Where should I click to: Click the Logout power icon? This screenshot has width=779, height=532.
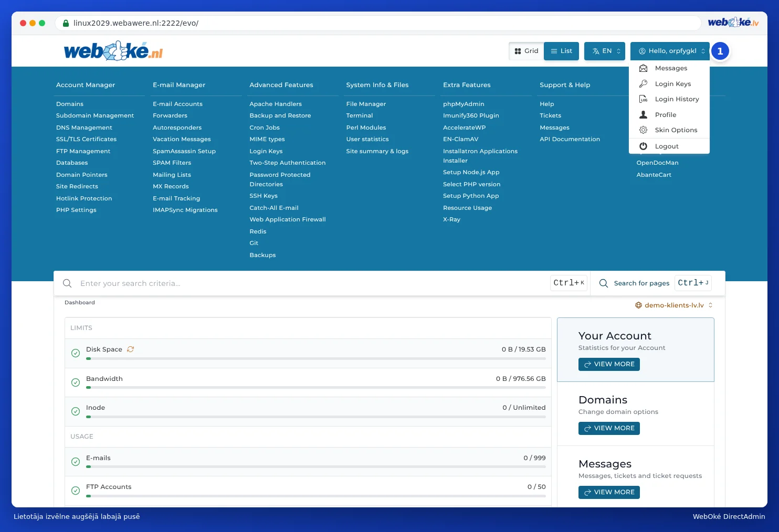pyautogui.click(x=643, y=146)
